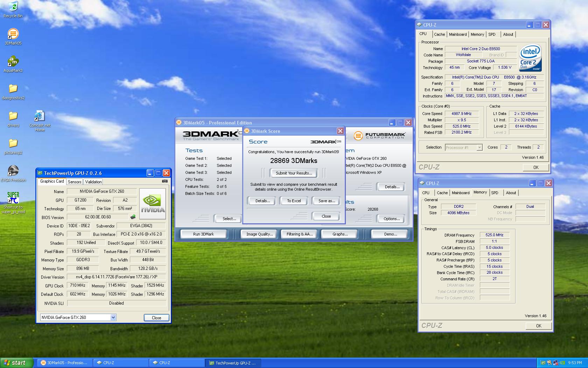
Task: Switch to CPU tab in bottom CPU-Z
Action: click(x=426, y=193)
